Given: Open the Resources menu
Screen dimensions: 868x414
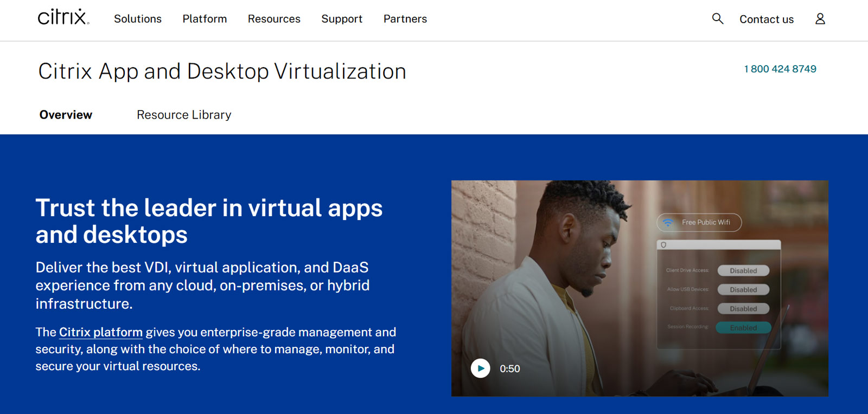Looking at the screenshot, I should [274, 19].
